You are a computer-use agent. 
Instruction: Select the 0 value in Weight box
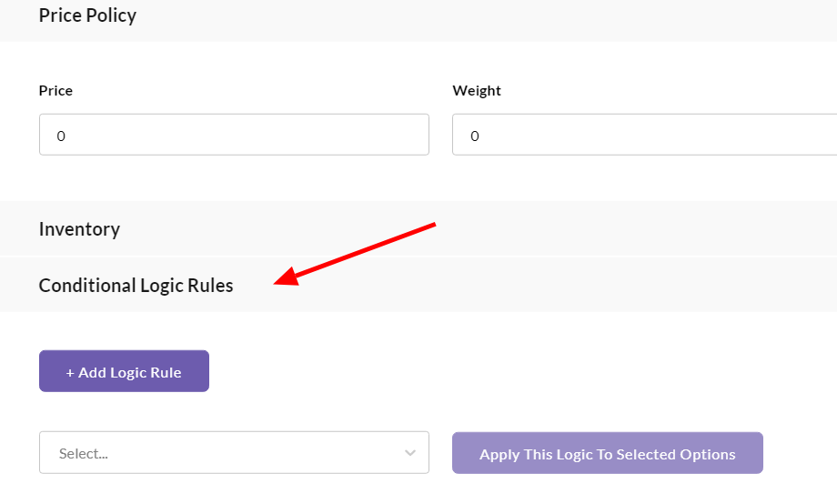475,136
